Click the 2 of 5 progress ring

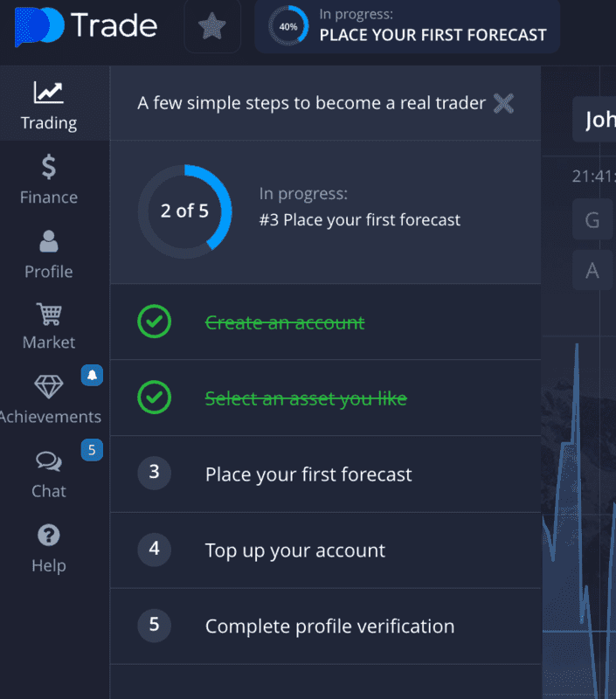(x=185, y=211)
